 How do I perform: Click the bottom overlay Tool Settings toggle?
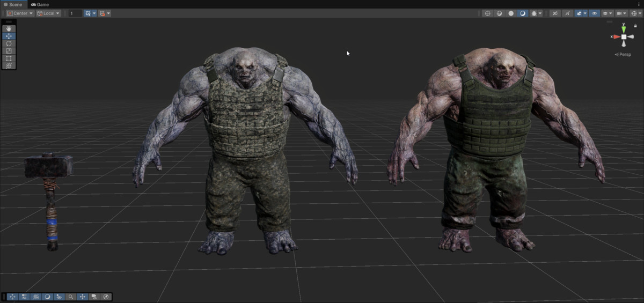(x=24, y=297)
